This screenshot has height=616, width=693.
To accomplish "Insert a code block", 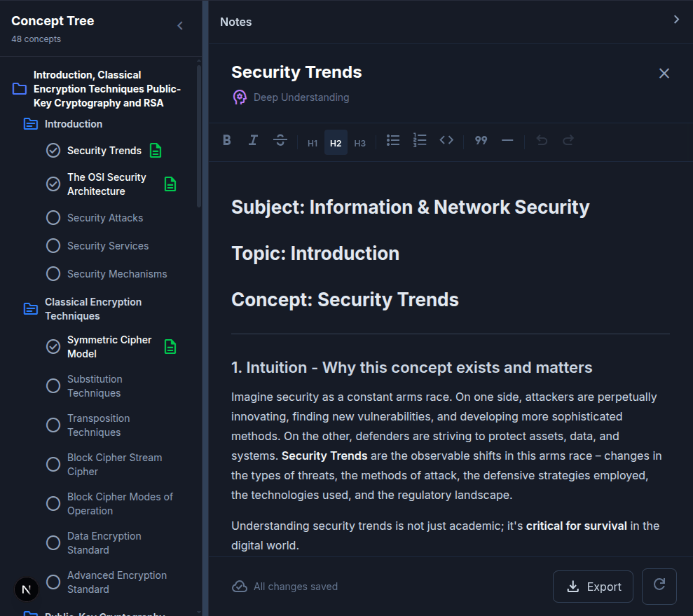I will pos(446,140).
